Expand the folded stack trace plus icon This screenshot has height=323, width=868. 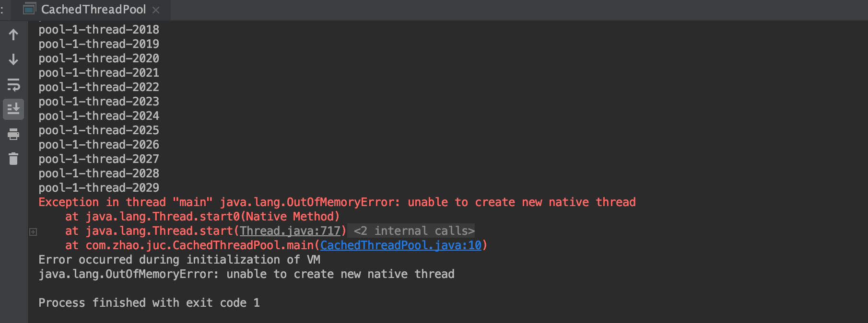33,232
